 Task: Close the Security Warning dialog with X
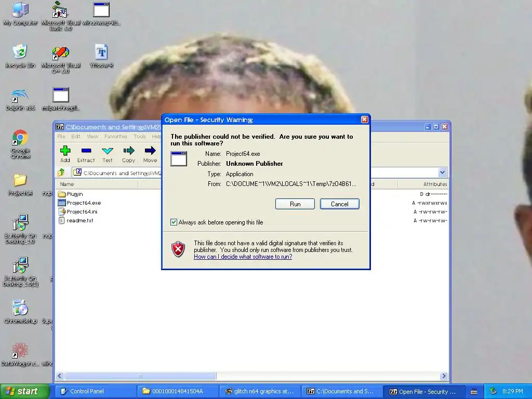coord(364,119)
